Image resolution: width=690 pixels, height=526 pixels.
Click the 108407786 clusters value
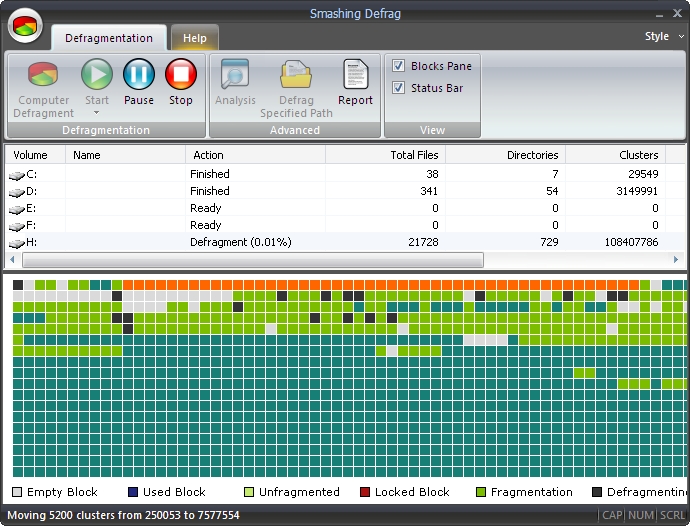(631, 242)
